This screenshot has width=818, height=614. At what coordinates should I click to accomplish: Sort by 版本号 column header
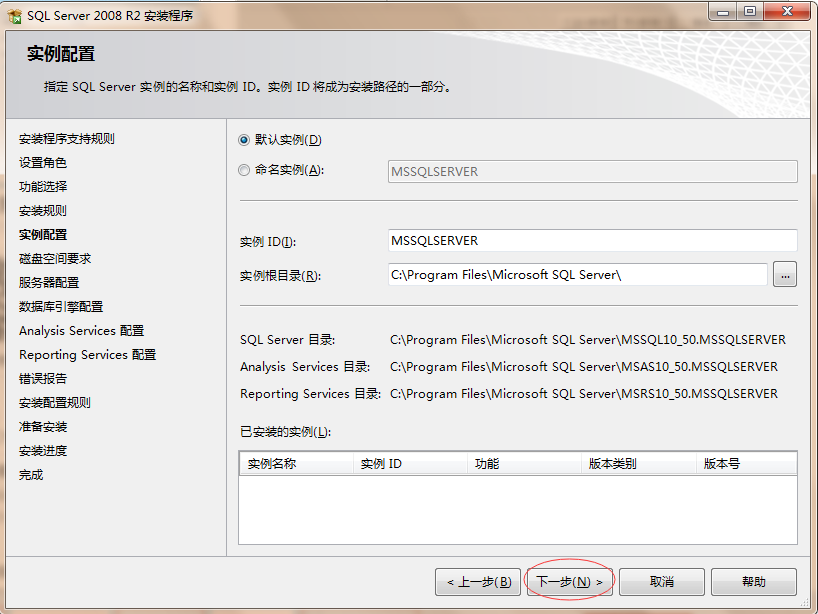(x=747, y=464)
